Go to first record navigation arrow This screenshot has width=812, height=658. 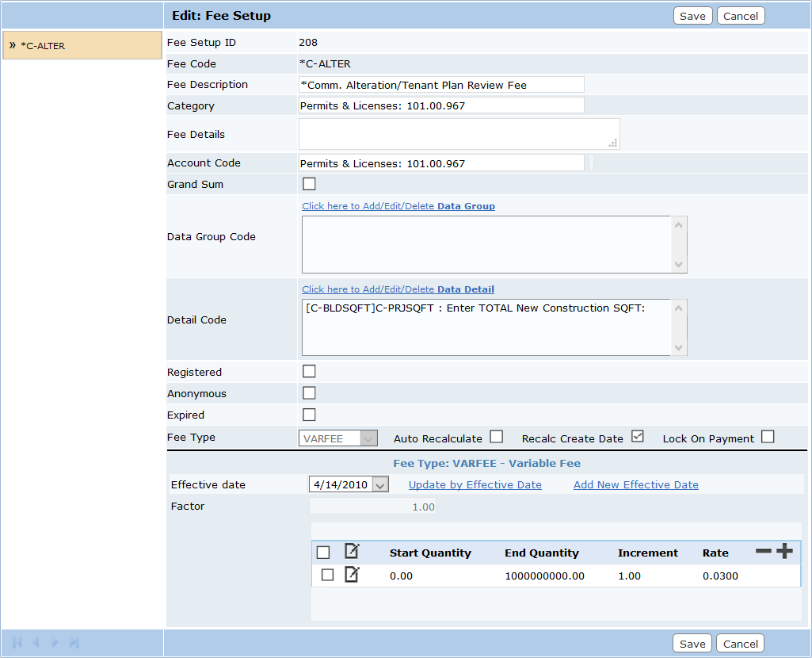tap(17, 643)
